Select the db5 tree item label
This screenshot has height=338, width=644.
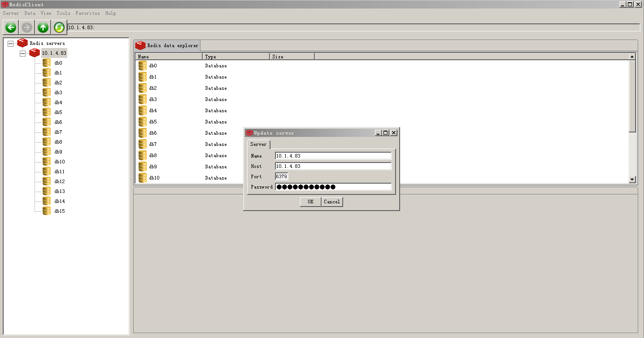[x=58, y=112]
